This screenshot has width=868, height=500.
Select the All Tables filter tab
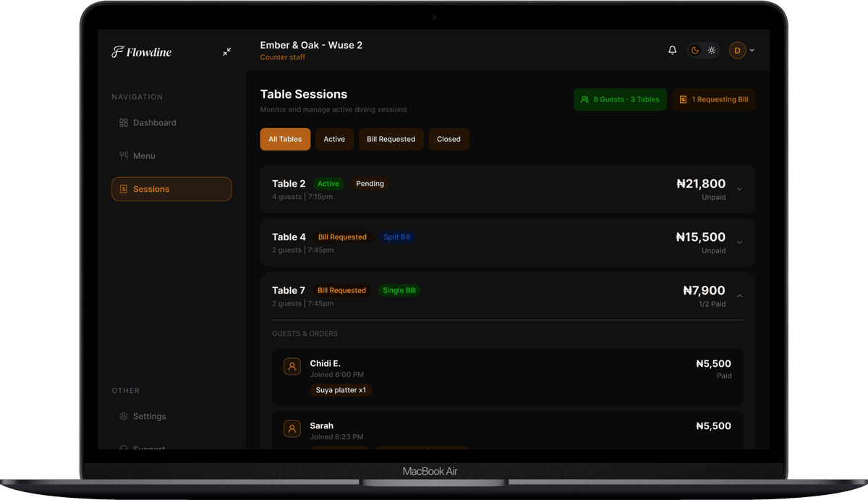(x=285, y=139)
